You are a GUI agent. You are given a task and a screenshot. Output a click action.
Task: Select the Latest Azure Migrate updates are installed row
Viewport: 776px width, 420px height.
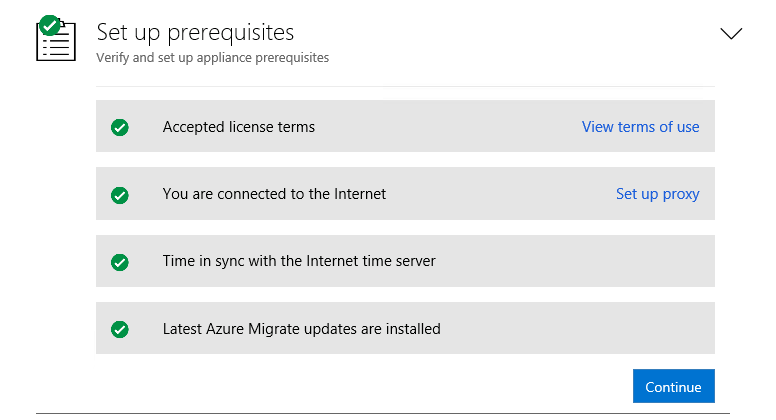click(x=405, y=328)
